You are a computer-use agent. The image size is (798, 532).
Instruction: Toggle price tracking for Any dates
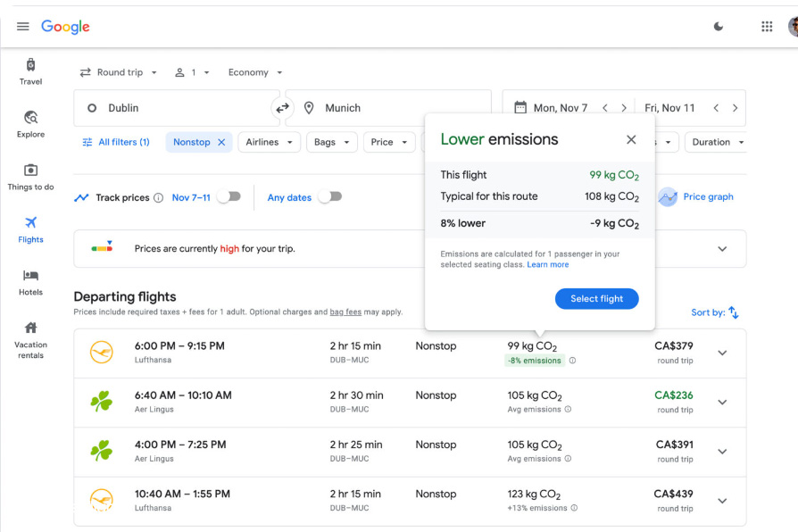[330, 196]
